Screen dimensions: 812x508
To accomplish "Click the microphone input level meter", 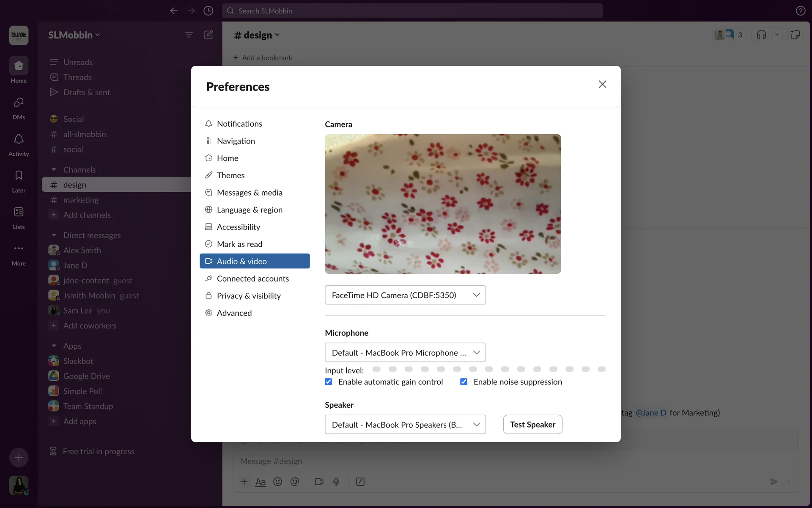I will [x=489, y=369].
